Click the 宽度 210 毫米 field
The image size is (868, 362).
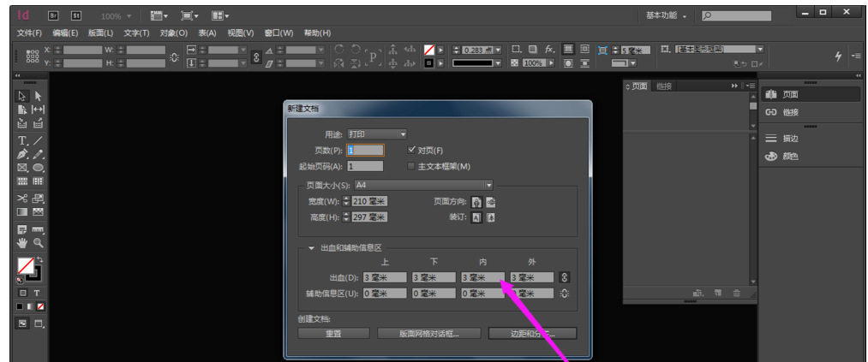(369, 201)
